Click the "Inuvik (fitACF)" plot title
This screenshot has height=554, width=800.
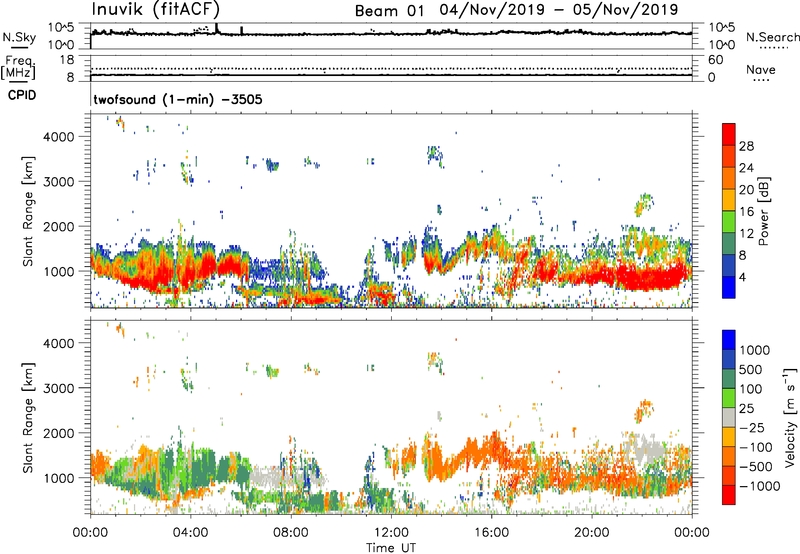coord(156,9)
